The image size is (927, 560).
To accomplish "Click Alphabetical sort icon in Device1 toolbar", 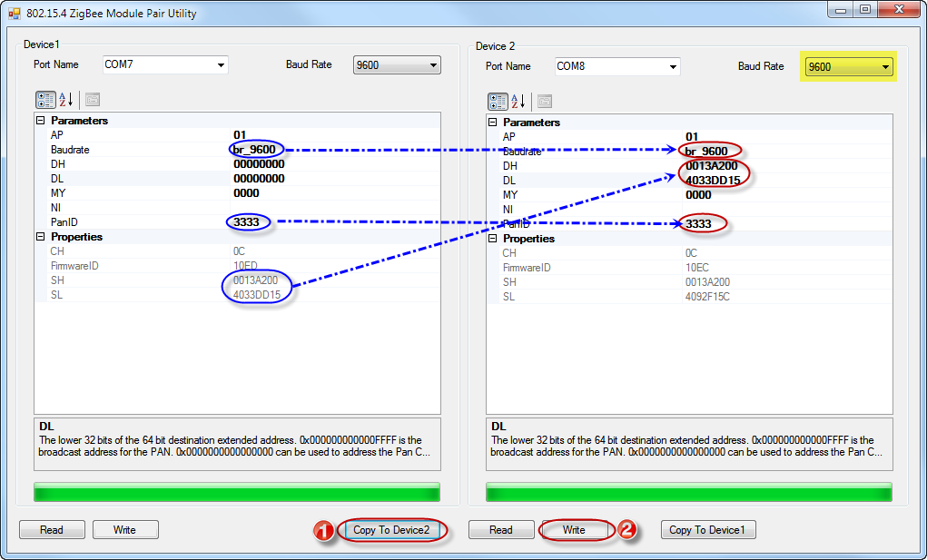I will pyautogui.click(x=65, y=100).
